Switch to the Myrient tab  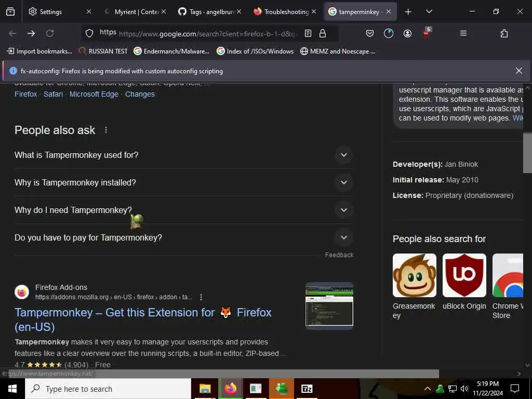pyautogui.click(x=134, y=12)
